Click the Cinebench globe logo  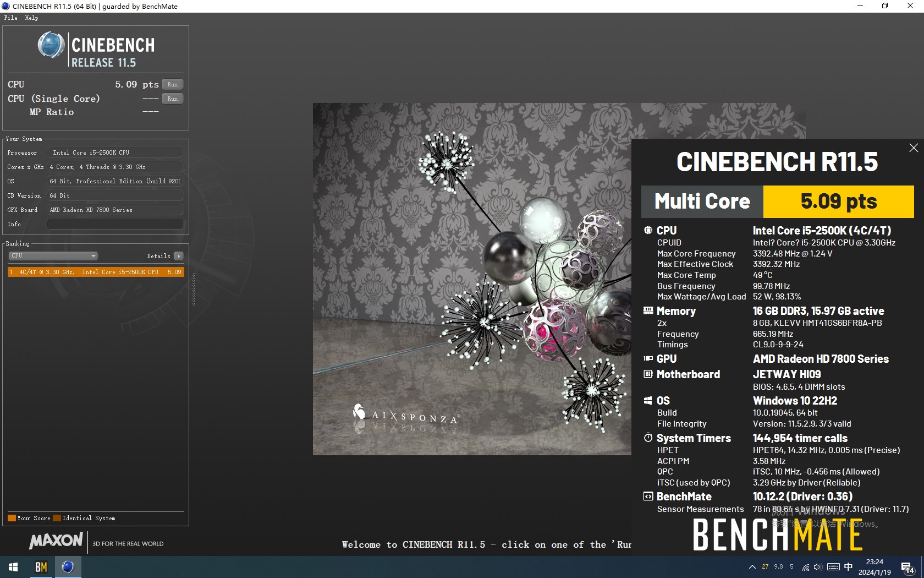pos(51,45)
